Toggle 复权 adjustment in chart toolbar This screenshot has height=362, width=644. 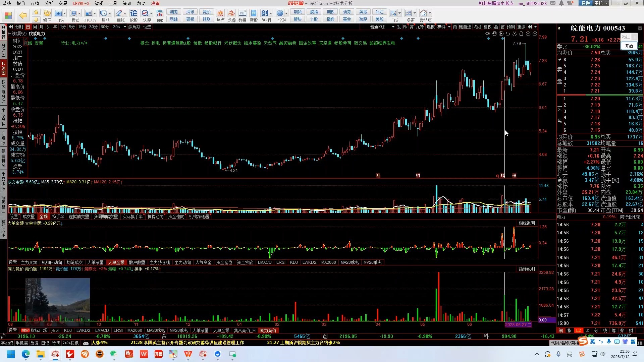point(487,27)
